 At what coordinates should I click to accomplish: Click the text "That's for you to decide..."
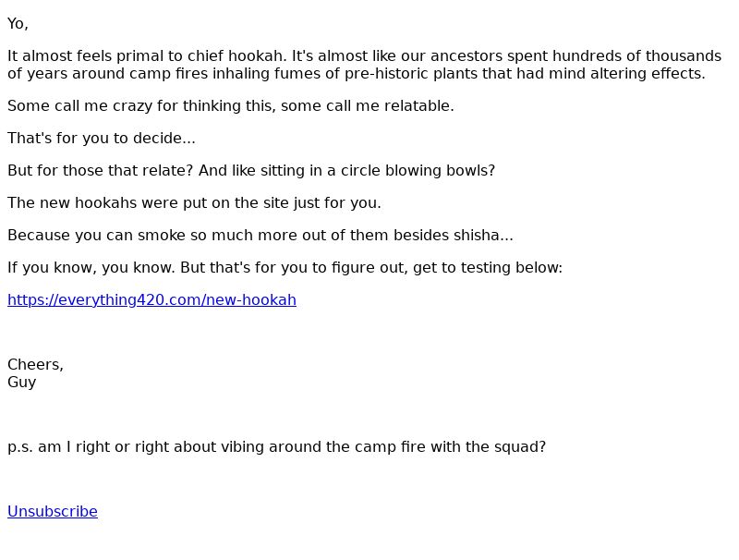point(102,138)
